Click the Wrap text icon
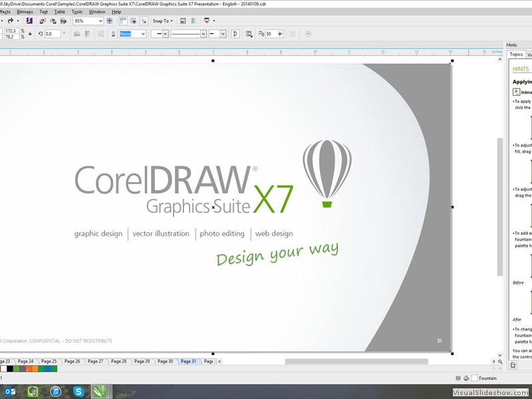The width and height of the screenshot is (532, 399). click(249, 34)
